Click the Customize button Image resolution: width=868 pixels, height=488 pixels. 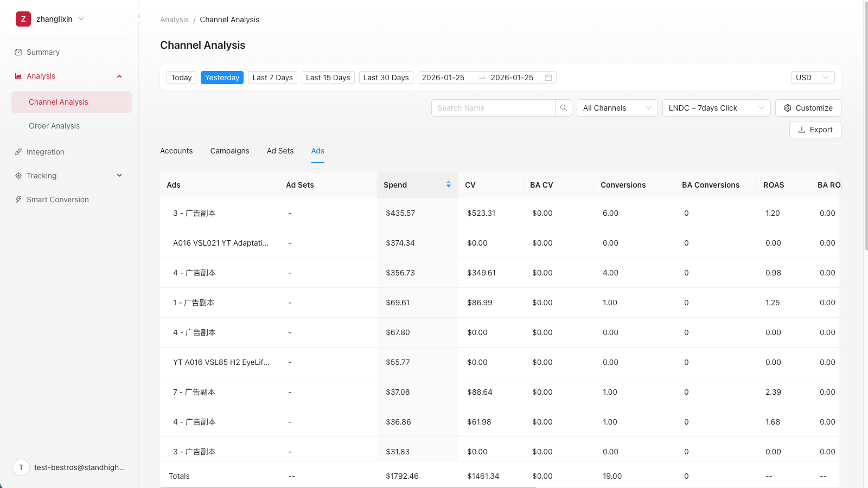pos(808,108)
